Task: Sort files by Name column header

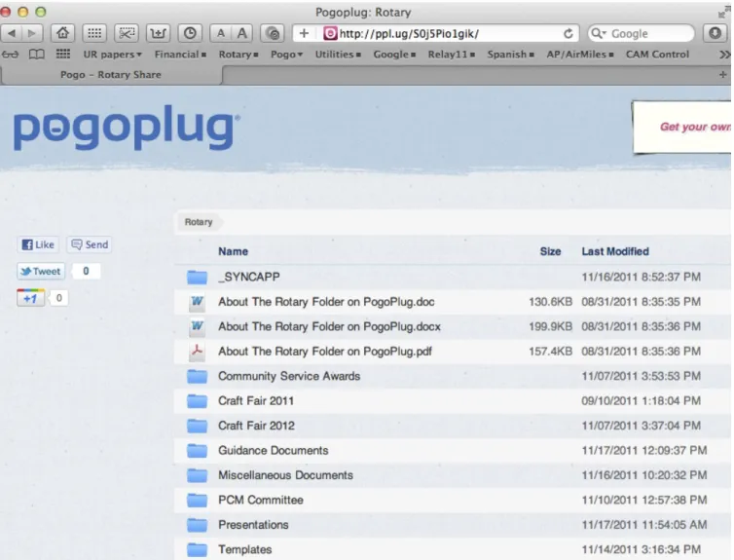Action: 233,251
